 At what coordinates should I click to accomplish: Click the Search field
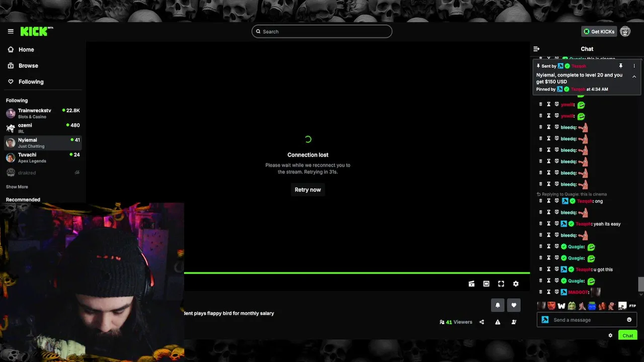tap(322, 31)
